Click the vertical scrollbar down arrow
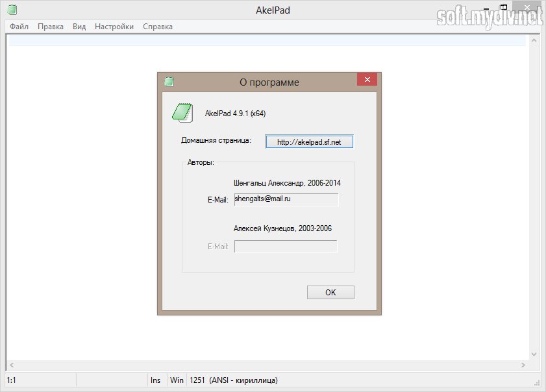The height and width of the screenshot is (392, 546). [x=534, y=354]
